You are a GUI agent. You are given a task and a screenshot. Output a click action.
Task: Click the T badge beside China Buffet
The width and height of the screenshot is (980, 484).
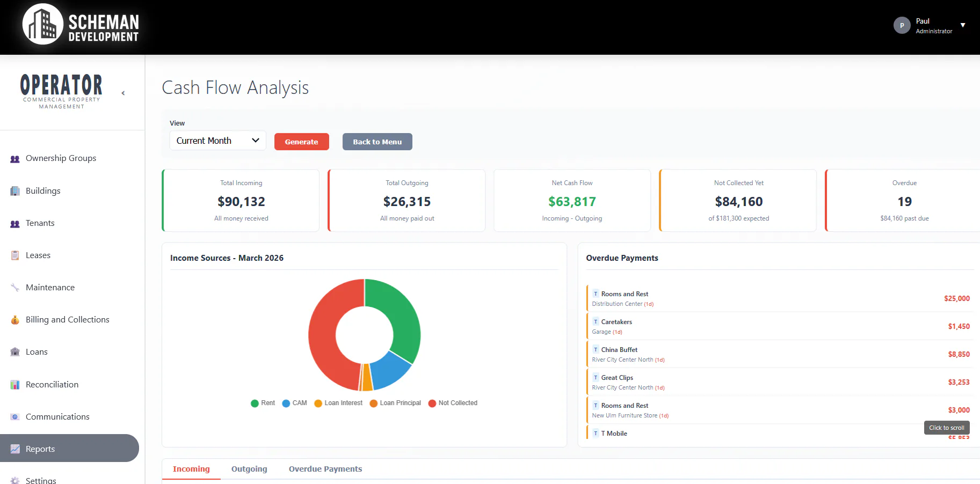click(596, 350)
